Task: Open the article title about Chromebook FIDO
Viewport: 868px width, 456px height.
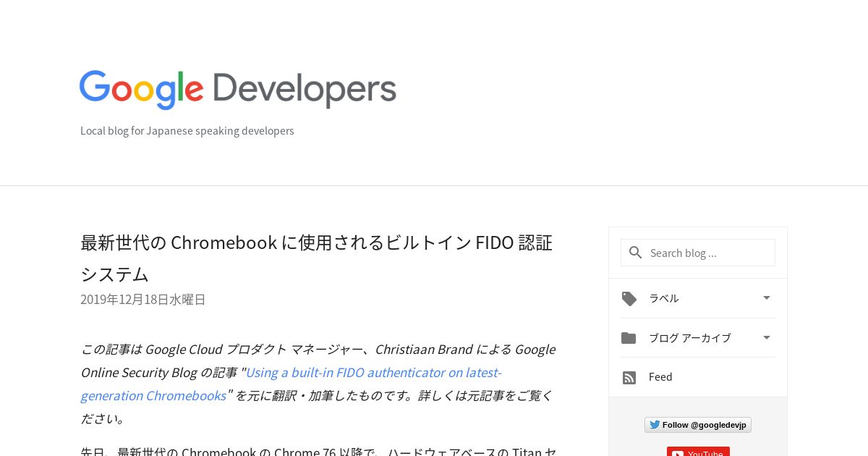Action: tap(316, 258)
